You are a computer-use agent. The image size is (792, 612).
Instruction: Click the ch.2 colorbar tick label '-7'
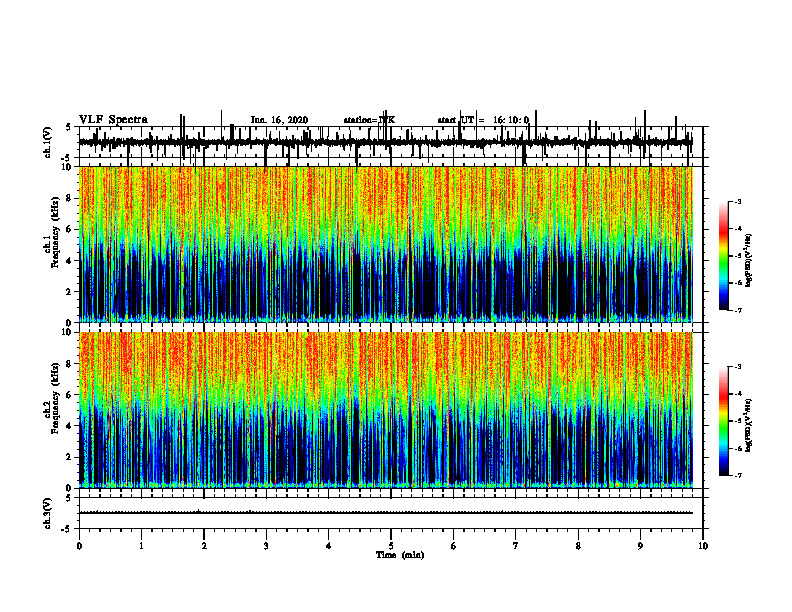coord(738,475)
